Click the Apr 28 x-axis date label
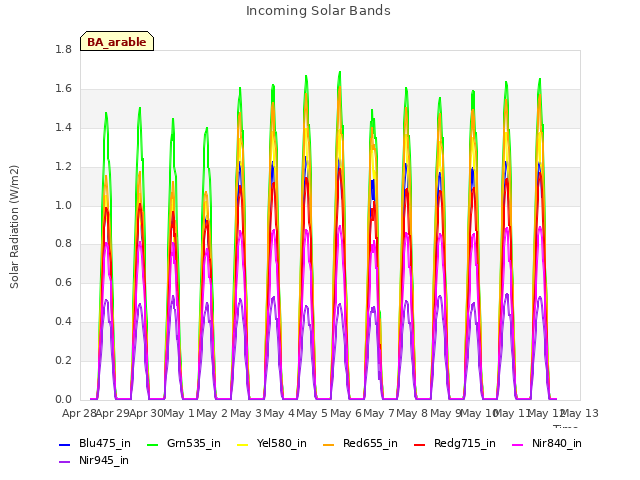 point(79,413)
